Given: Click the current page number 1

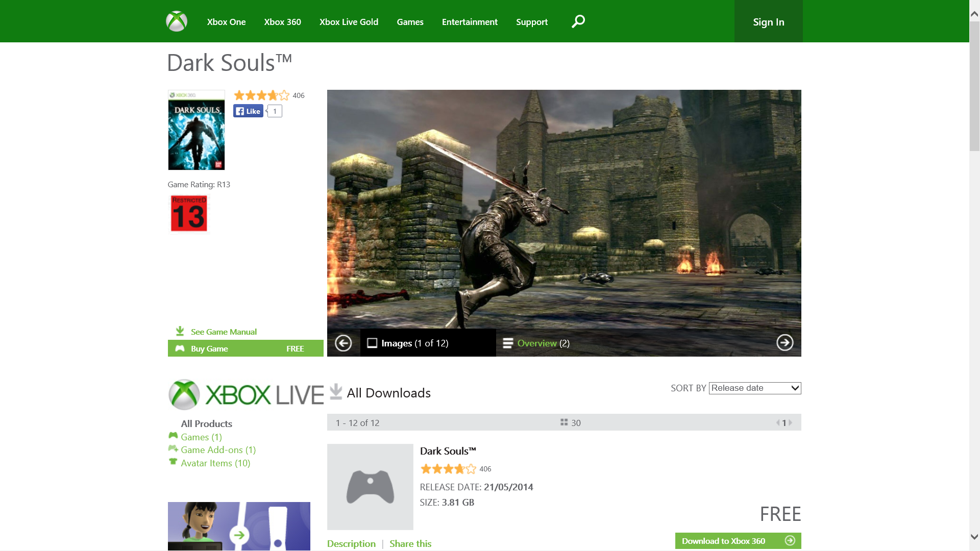Looking at the screenshot, I should coord(784,423).
